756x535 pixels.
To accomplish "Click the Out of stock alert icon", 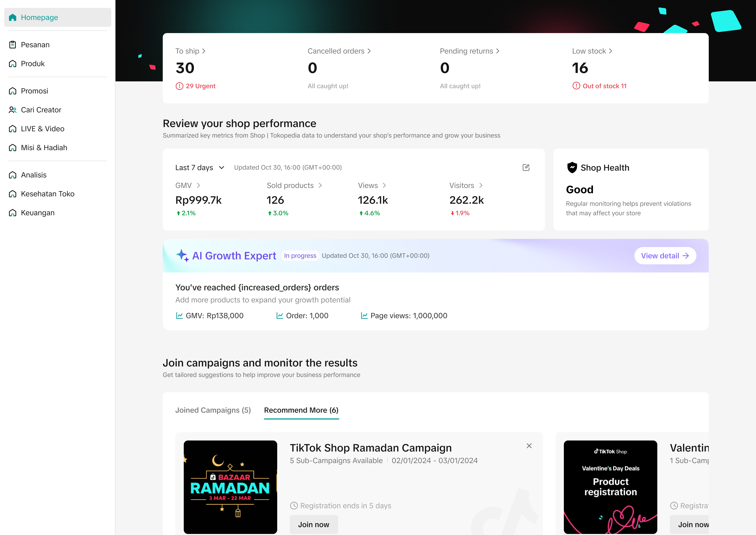I will 576,86.
